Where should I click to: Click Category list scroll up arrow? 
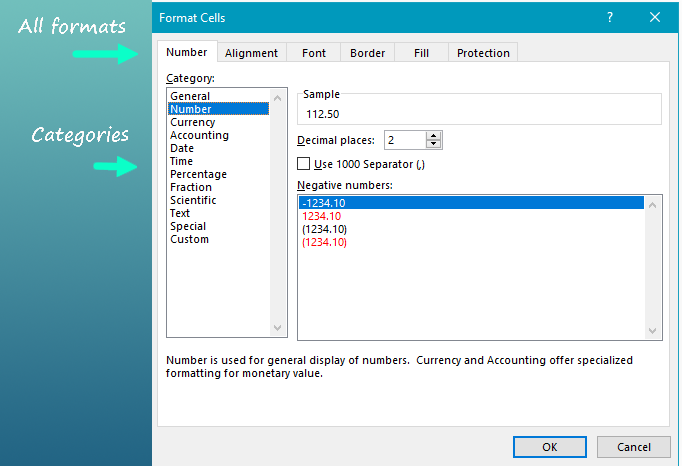pos(277,98)
